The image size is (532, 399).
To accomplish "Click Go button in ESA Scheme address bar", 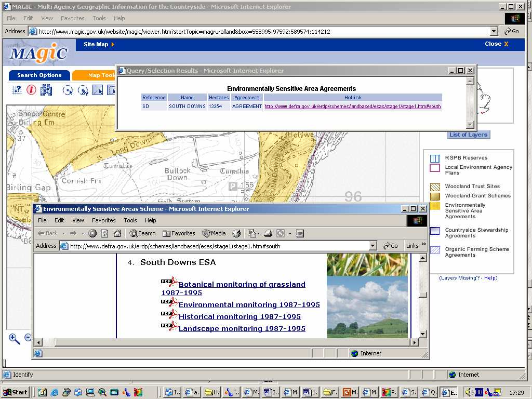I will click(x=391, y=246).
